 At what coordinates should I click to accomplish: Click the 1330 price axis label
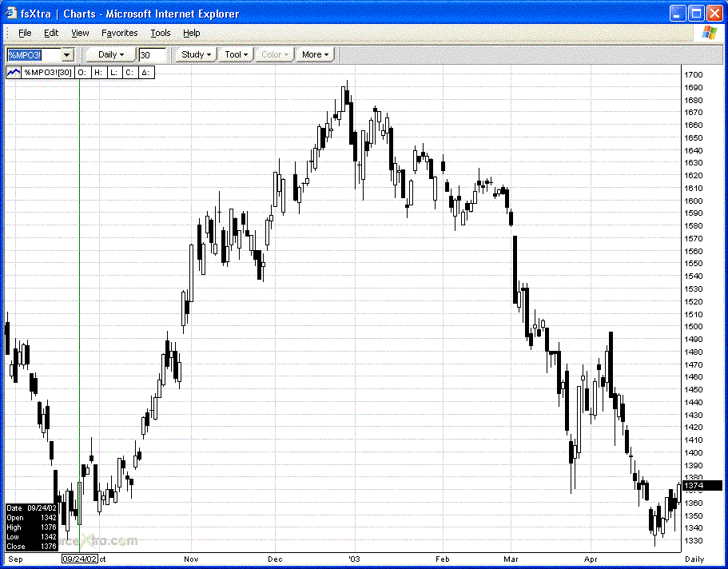pyautogui.click(x=694, y=541)
